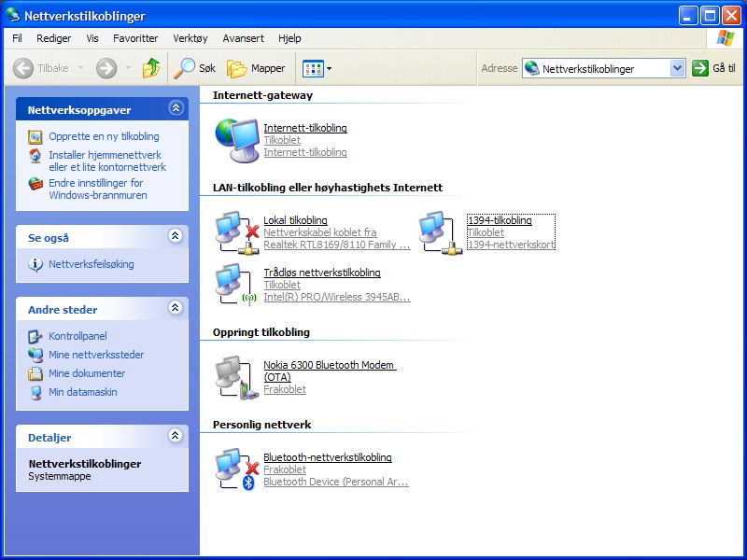Screen dimensions: 747x560
Task: Click the Min datamaskin icon
Action: click(x=35, y=392)
